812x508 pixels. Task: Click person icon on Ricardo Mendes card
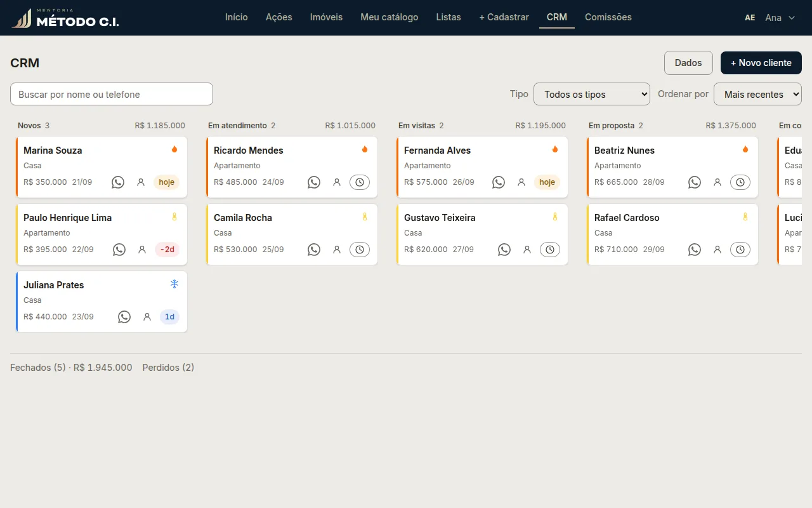point(337,182)
